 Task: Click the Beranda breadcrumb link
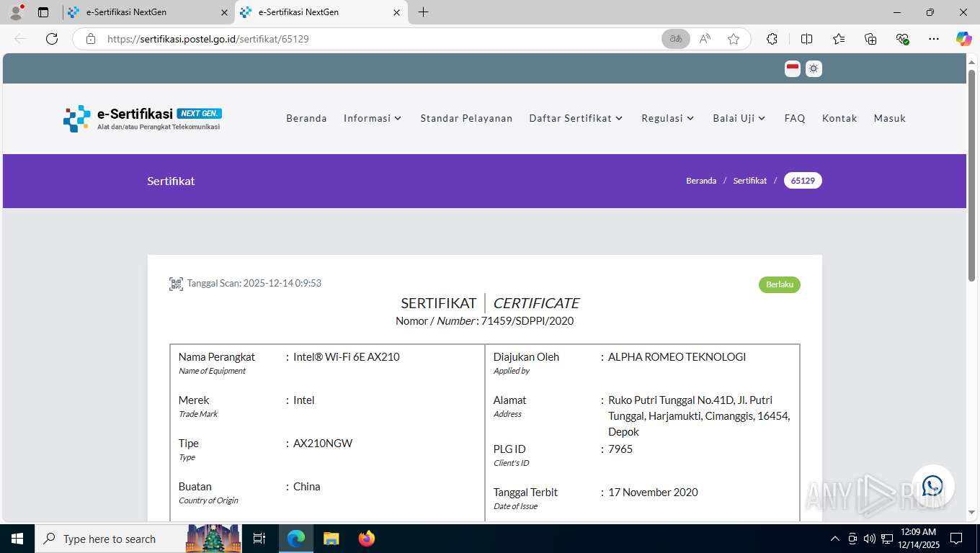(x=701, y=181)
